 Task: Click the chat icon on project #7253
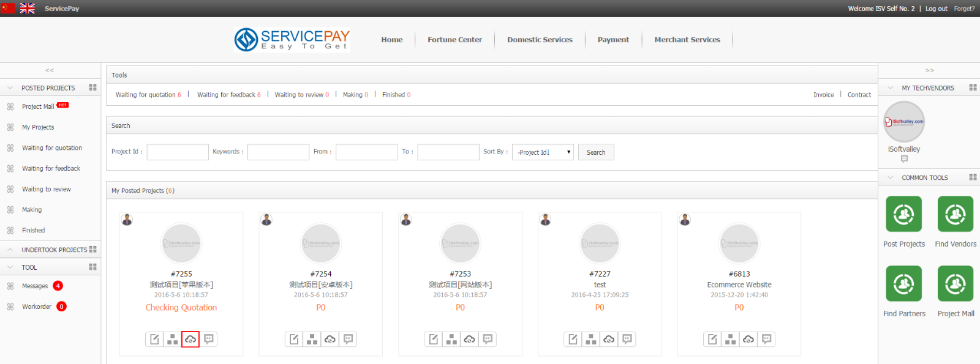click(x=488, y=339)
